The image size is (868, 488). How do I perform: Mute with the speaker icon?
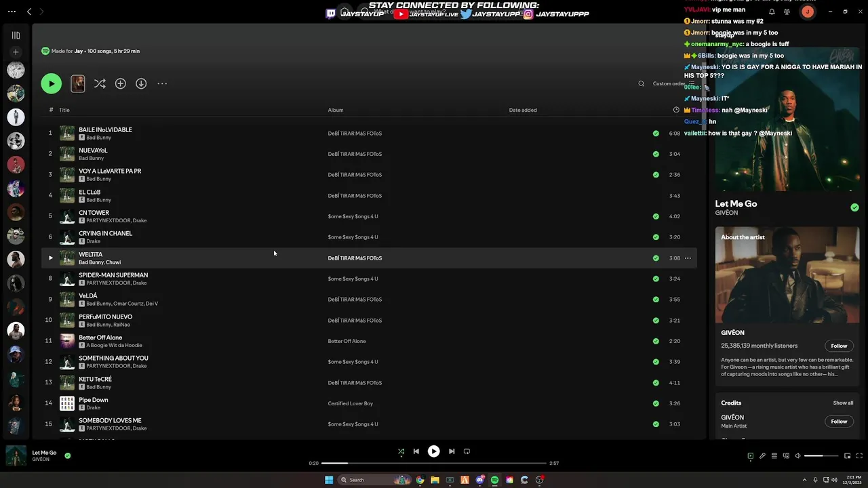click(797, 456)
